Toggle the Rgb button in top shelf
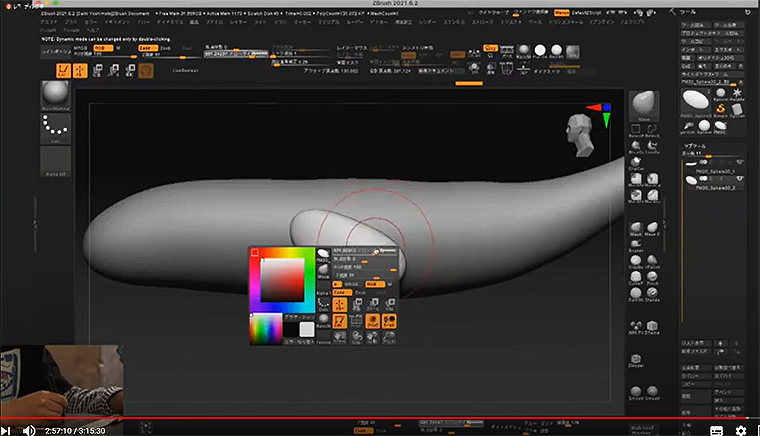 (101, 47)
